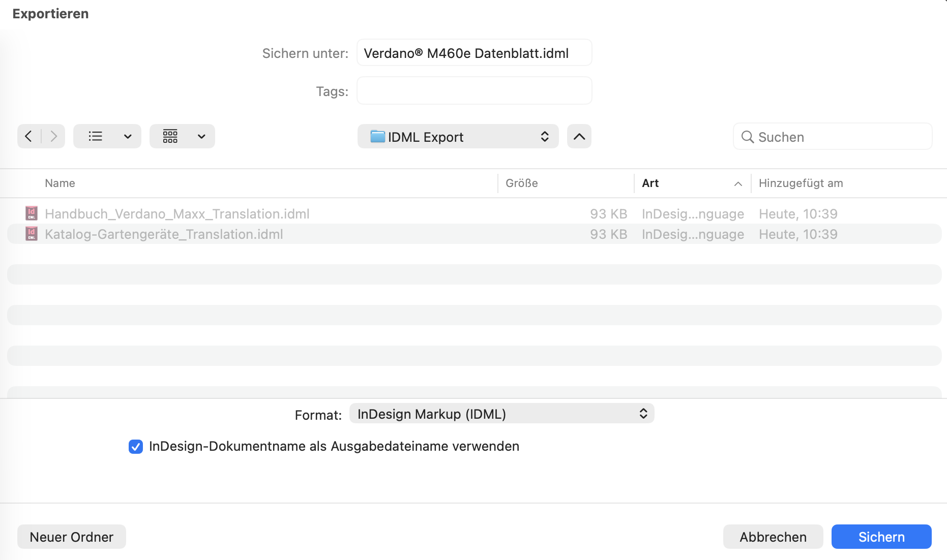Save file with Sichern button
Screen dimensions: 947x560
[x=881, y=537]
